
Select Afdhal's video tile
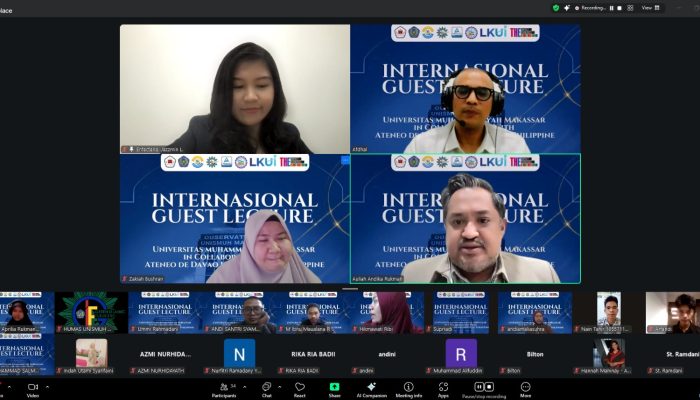[465, 89]
